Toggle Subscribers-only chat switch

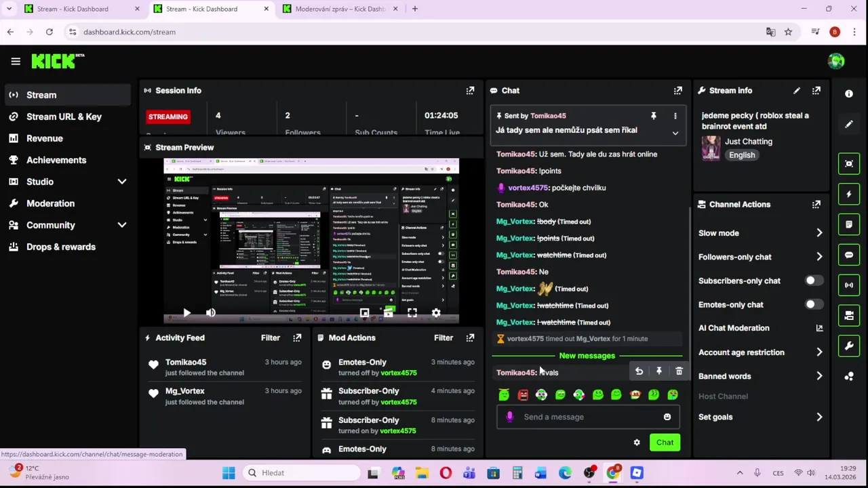click(814, 281)
